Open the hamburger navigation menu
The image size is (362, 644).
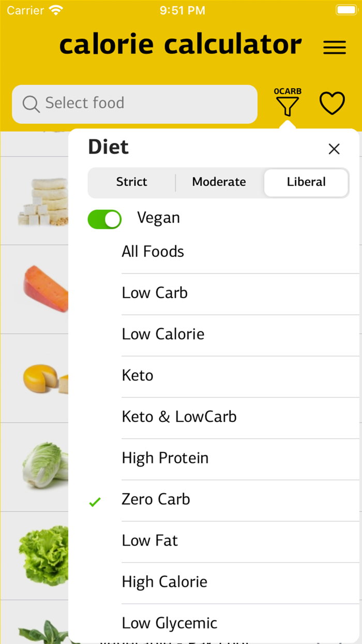(335, 47)
